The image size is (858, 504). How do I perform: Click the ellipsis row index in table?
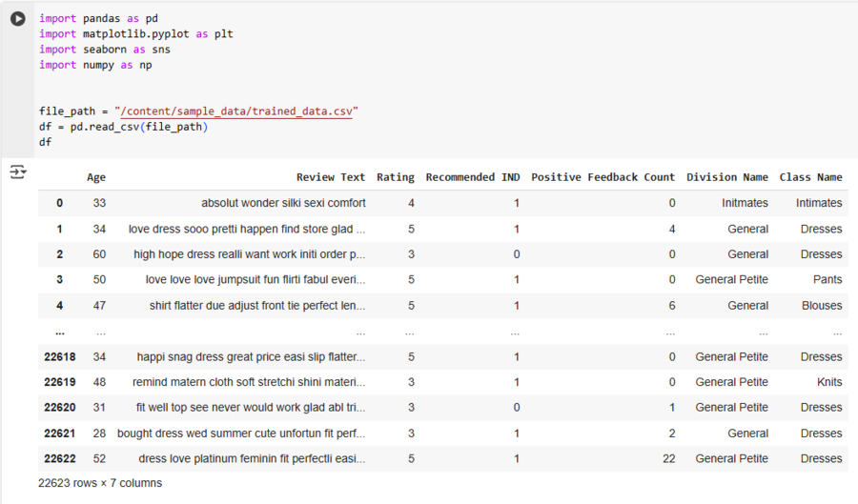point(59,332)
